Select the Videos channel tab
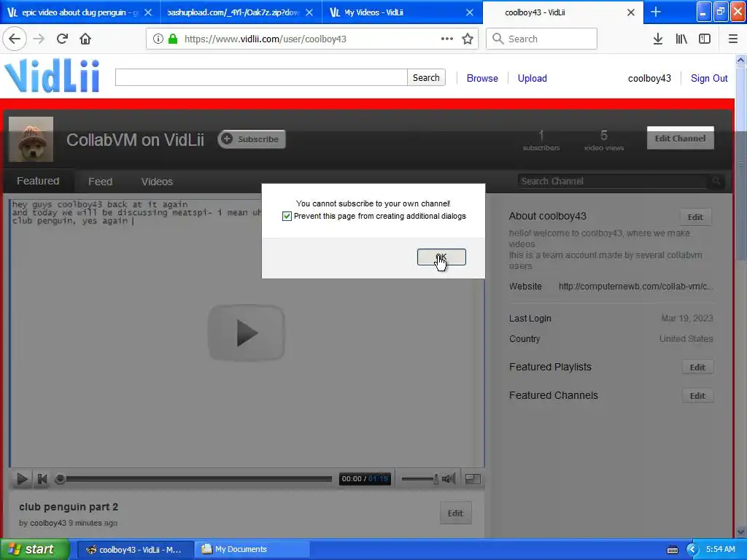Viewport: 747px width, 560px height. (157, 182)
